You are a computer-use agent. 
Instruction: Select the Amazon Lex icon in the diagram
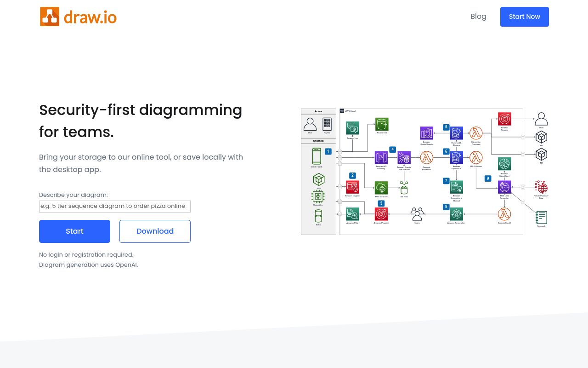pyautogui.click(x=352, y=128)
